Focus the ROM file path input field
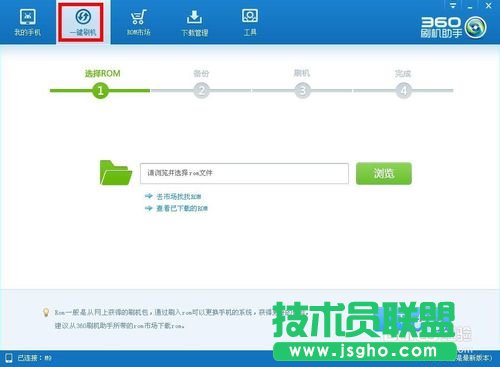This screenshot has height=367, width=500. (x=244, y=173)
